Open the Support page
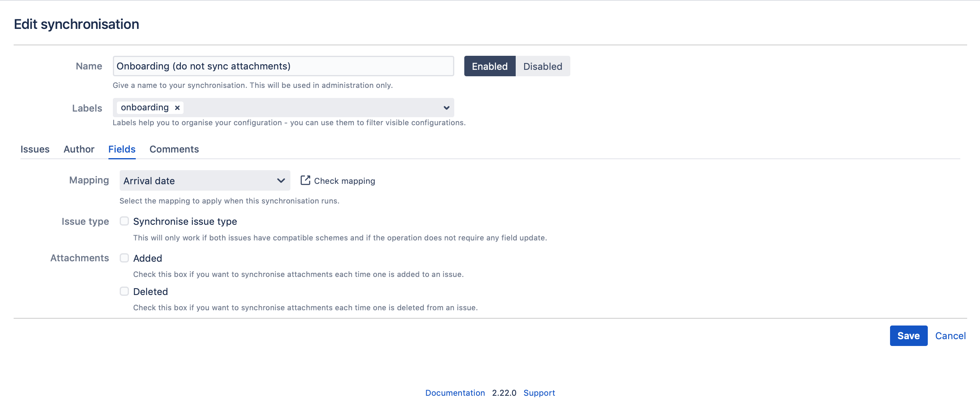This screenshot has width=980, height=411. pos(539,393)
